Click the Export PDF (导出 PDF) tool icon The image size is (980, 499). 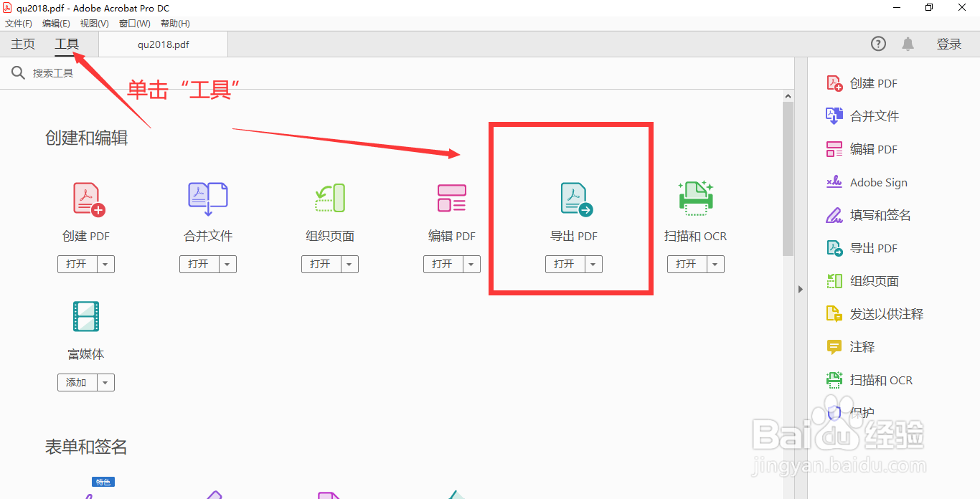576,199
